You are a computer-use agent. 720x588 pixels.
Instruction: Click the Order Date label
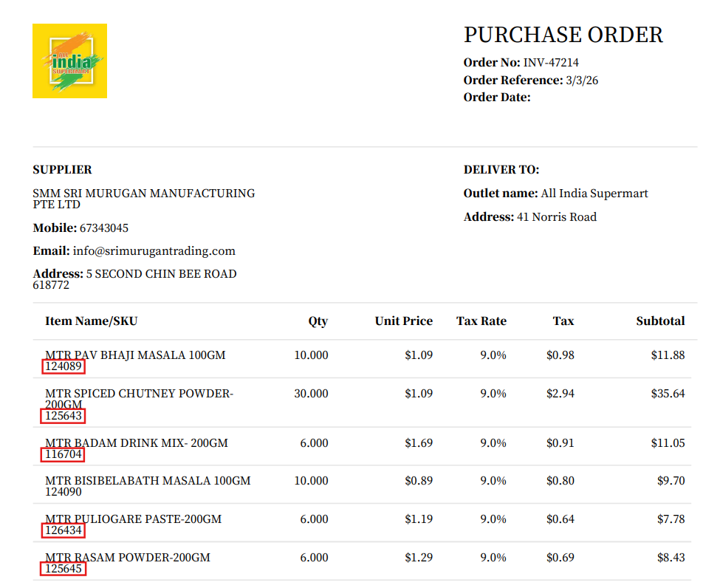497,98
